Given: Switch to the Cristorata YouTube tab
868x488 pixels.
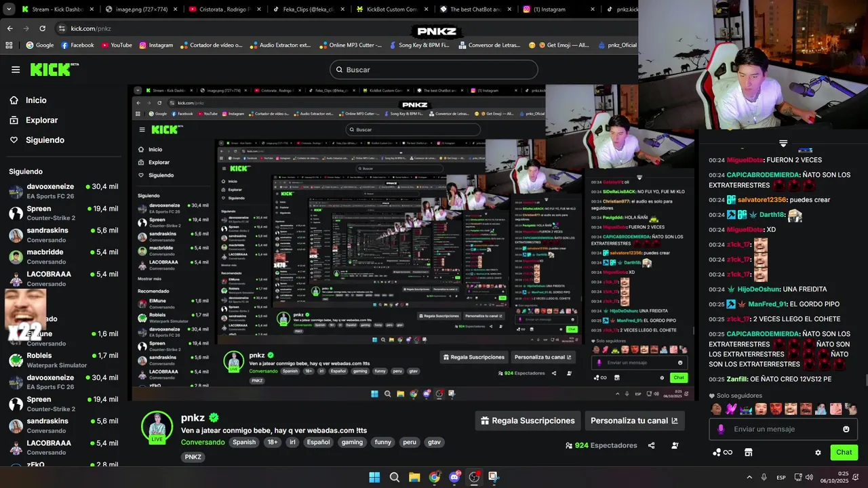Looking at the screenshot, I should [225, 9].
